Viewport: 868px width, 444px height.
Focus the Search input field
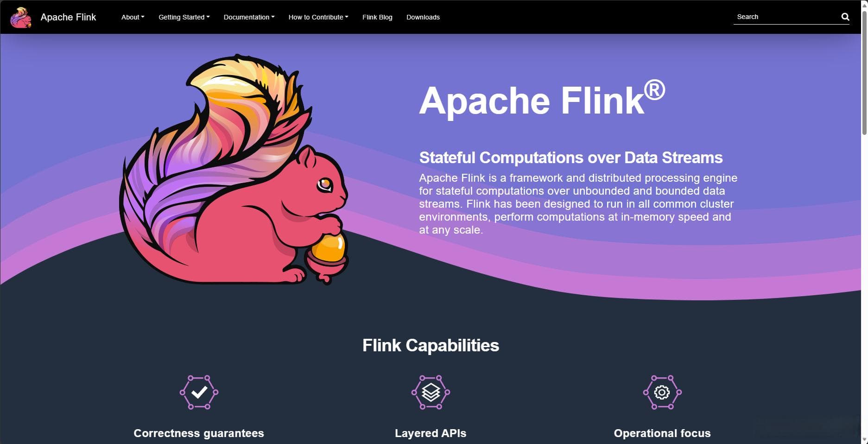pos(786,17)
